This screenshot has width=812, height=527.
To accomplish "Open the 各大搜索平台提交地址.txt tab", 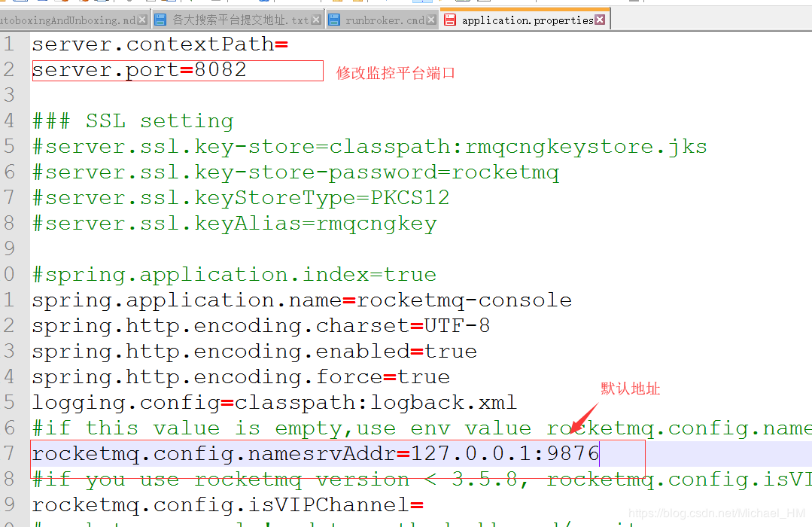I will 238,20.
